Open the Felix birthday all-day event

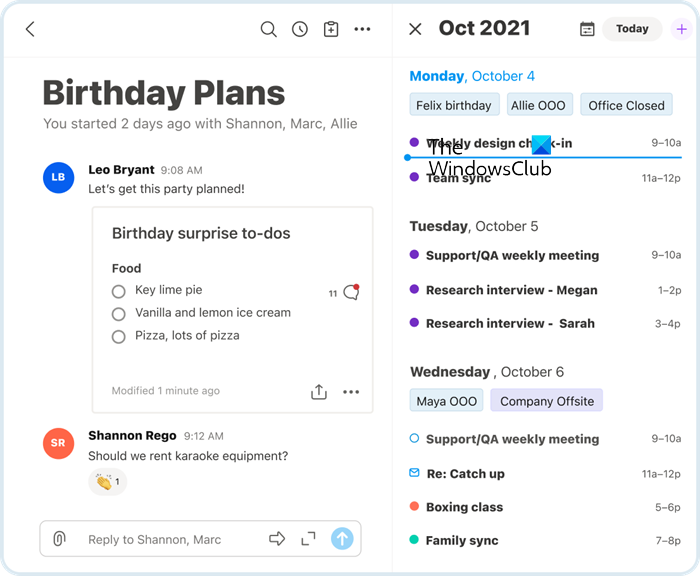coord(454,105)
